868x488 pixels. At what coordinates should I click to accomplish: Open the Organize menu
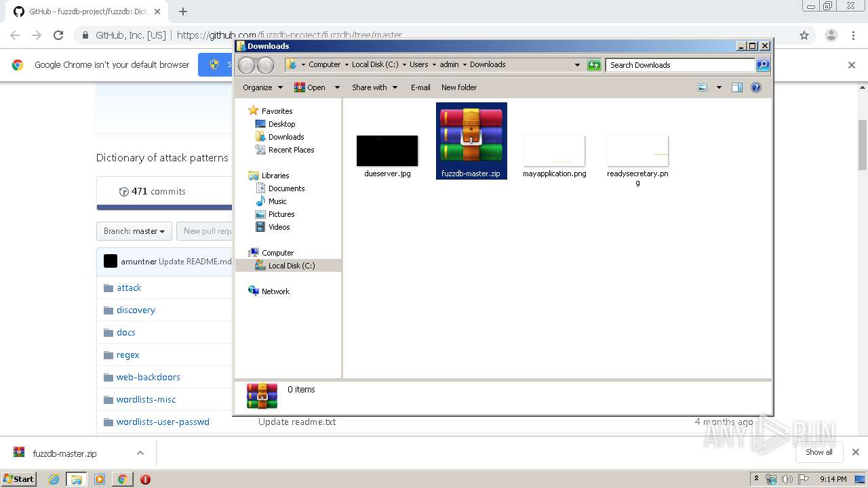[262, 87]
